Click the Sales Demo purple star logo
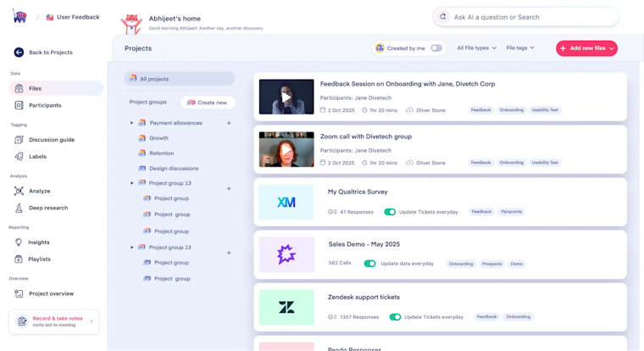644x351 pixels. pos(286,254)
